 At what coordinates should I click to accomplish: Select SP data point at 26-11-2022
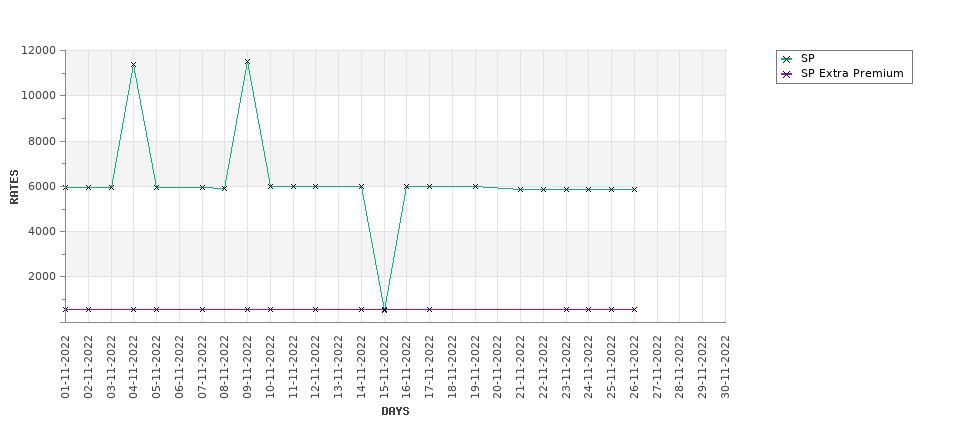point(634,190)
